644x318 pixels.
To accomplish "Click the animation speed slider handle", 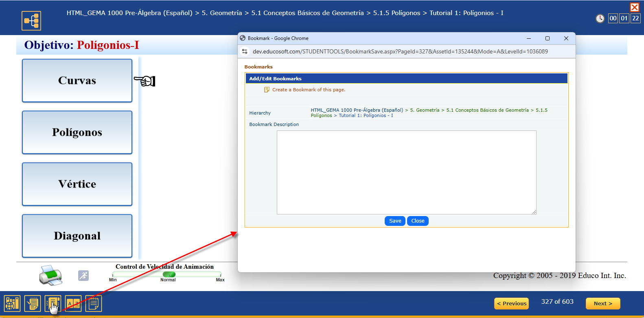I will pos(169,274).
